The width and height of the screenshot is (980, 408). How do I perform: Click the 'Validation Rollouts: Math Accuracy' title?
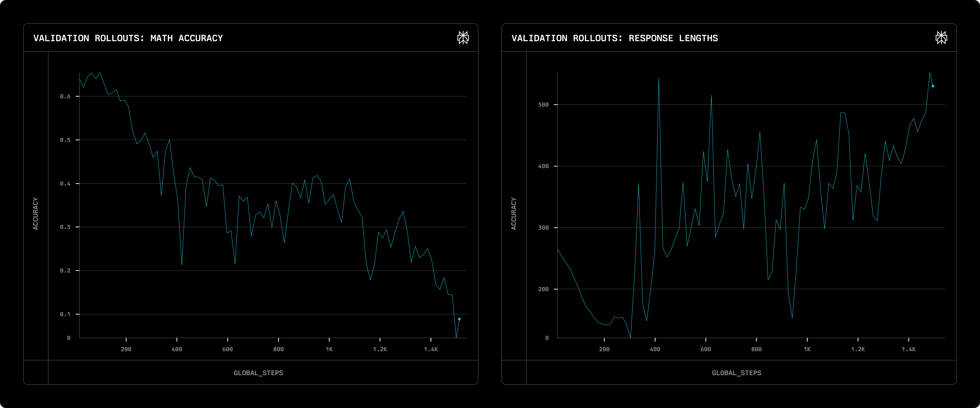[128, 38]
